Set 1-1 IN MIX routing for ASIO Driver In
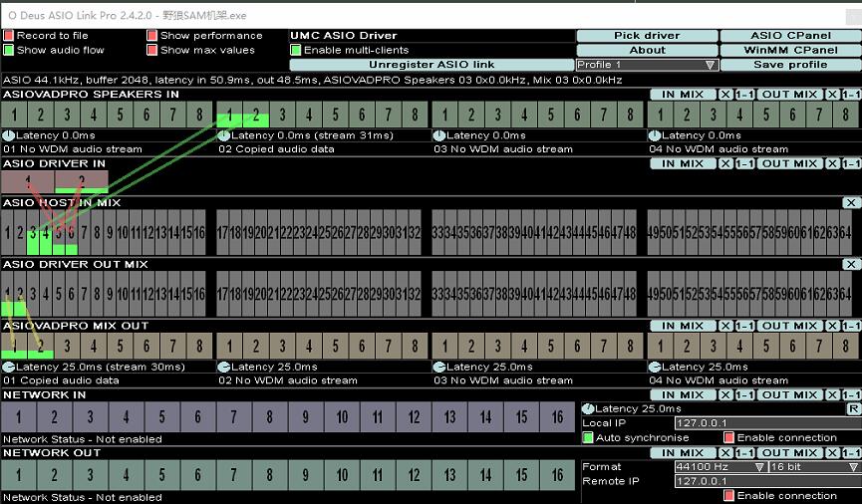This screenshot has height=504, width=862. click(744, 163)
